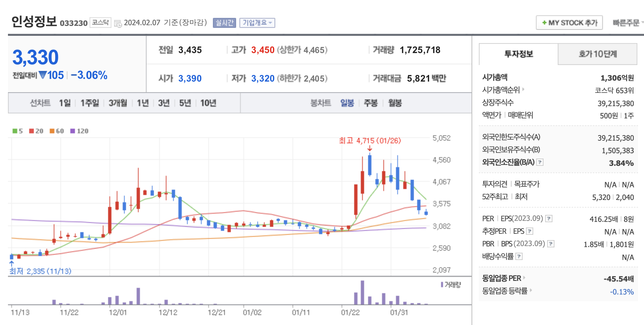Click the green 5-day moving average legend
The height and width of the screenshot is (325, 644).
(18, 131)
